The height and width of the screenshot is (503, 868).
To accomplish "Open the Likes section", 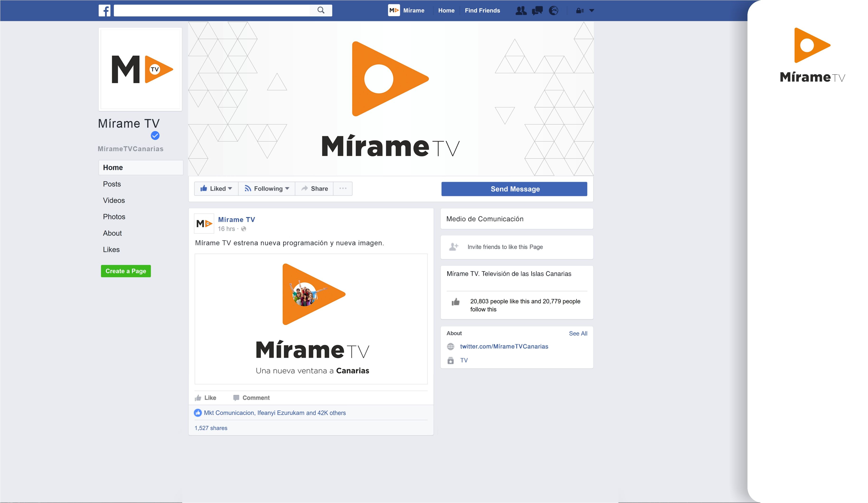I will coord(111,250).
